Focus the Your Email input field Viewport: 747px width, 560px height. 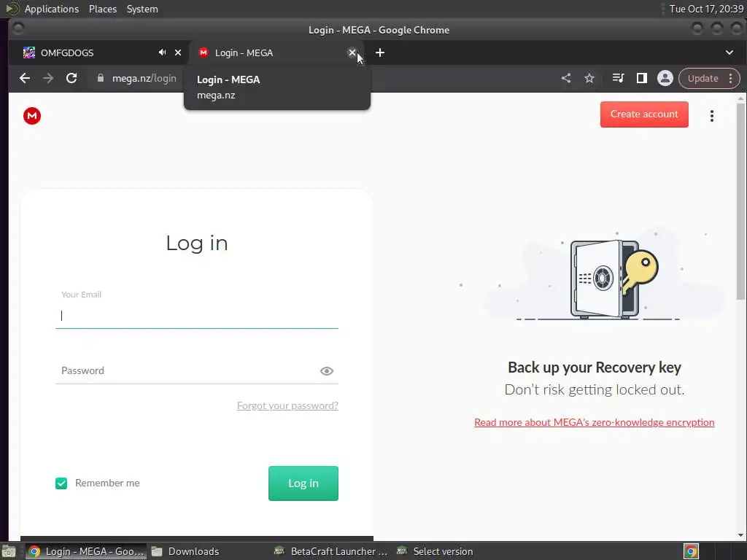(197, 315)
